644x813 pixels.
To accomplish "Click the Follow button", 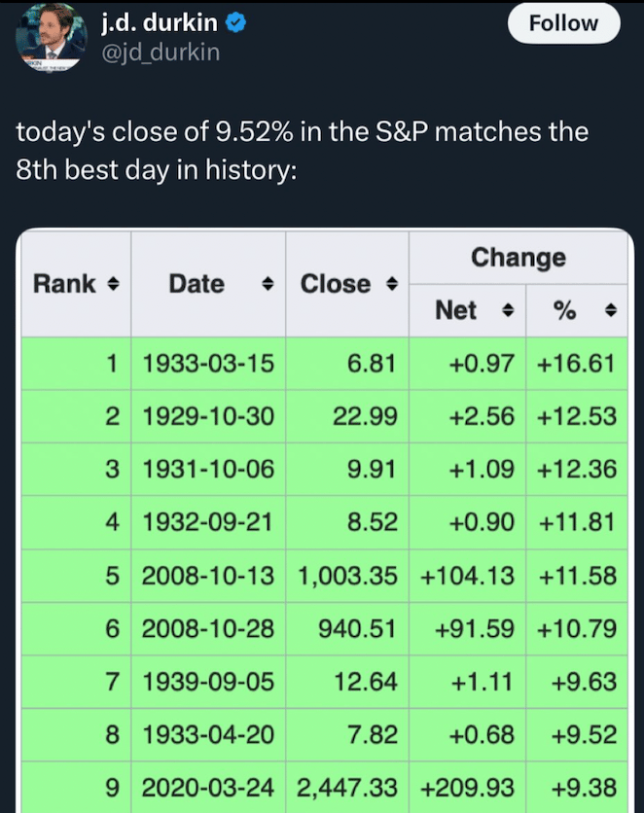I will (x=563, y=23).
